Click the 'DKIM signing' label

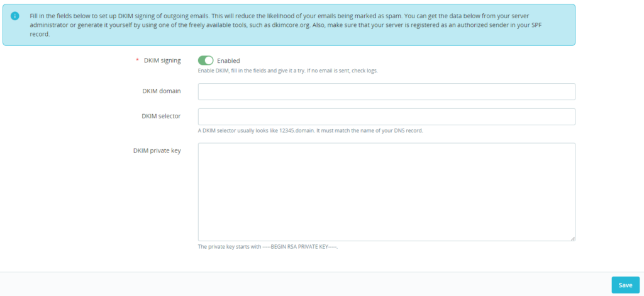(162, 60)
